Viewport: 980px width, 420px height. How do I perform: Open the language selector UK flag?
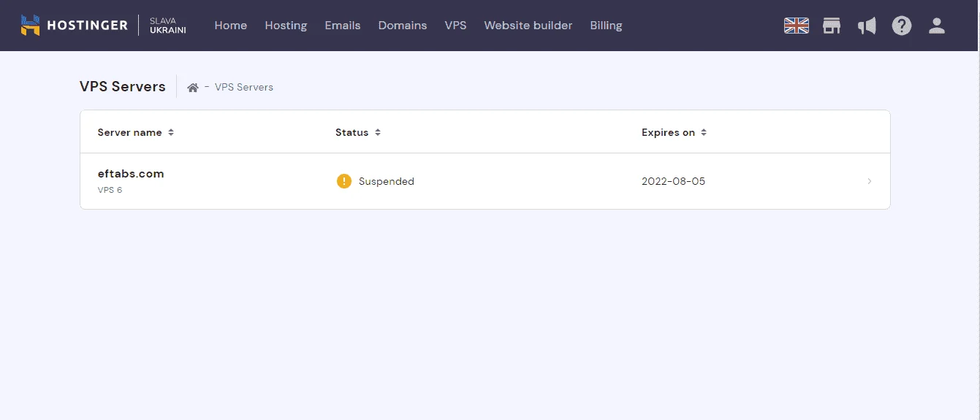(x=797, y=26)
